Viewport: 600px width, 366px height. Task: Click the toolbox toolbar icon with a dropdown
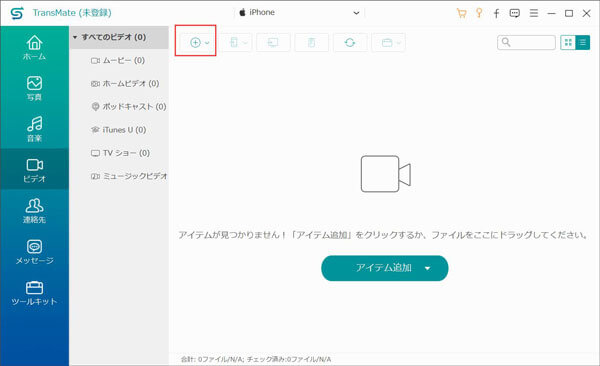[x=388, y=42]
